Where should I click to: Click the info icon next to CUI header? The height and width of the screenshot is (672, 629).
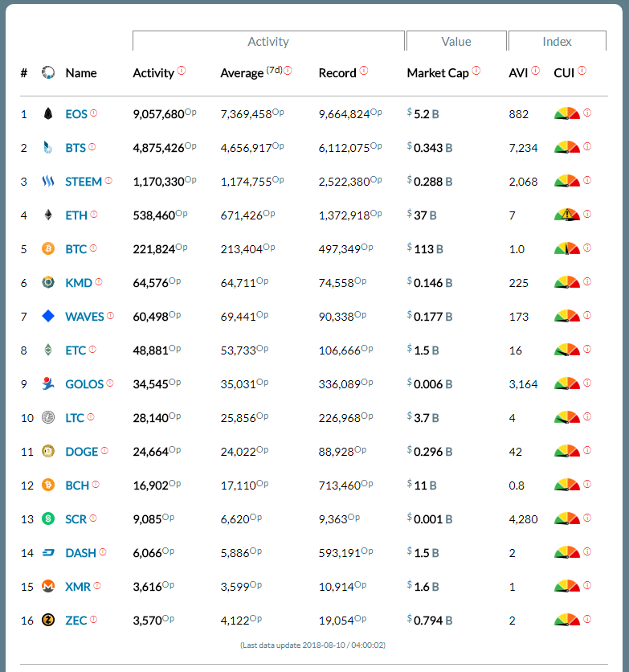[x=582, y=70]
